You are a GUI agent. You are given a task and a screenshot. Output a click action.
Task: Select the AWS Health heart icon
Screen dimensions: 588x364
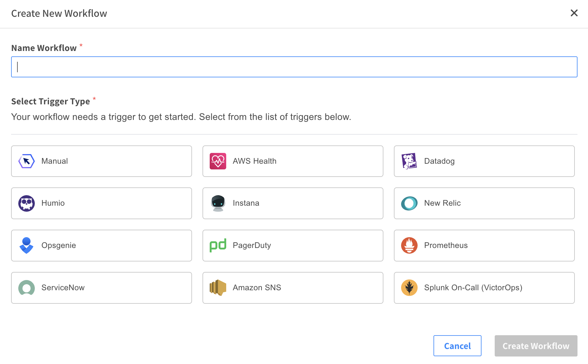pyautogui.click(x=218, y=161)
